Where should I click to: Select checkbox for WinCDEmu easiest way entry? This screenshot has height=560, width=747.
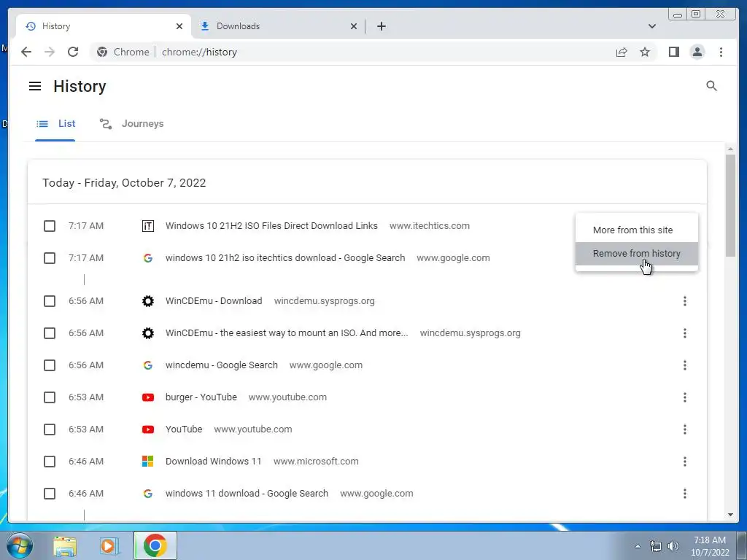[50, 333]
